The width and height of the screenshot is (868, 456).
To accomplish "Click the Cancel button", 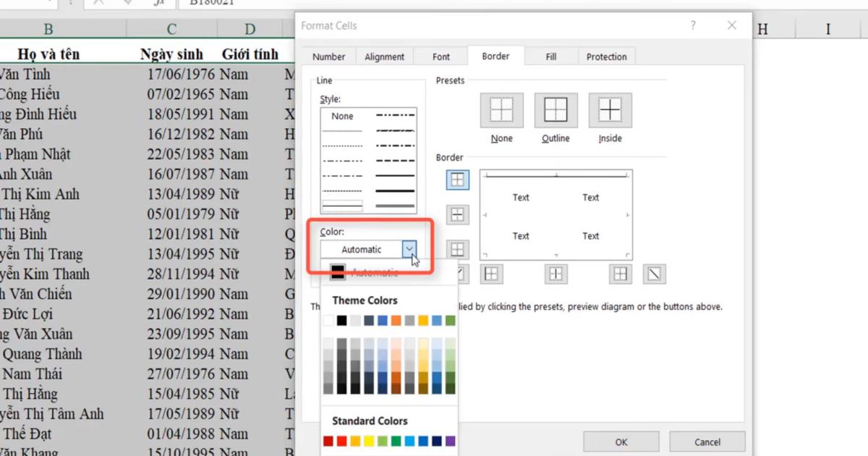I will [x=707, y=441].
